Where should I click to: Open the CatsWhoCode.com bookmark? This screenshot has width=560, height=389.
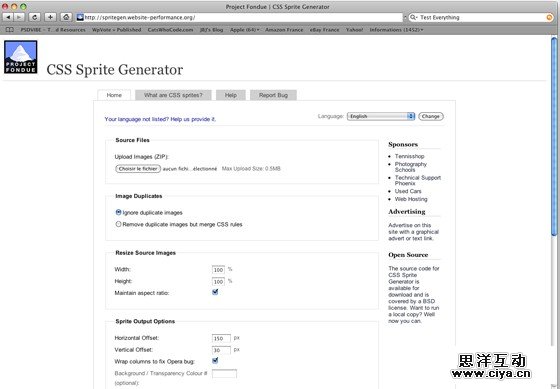click(170, 30)
